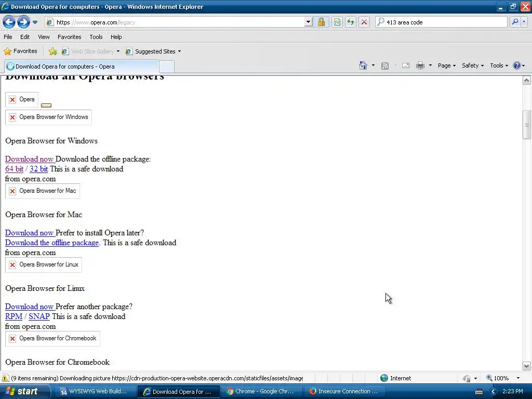Viewport: 532px width, 399px height.
Task: Open the Safety command bar menu
Action: click(473, 65)
